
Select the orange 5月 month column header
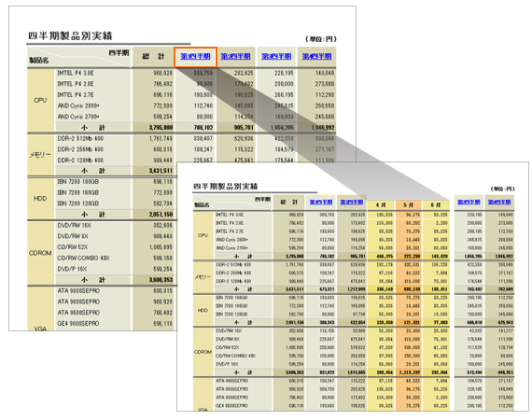409,205
